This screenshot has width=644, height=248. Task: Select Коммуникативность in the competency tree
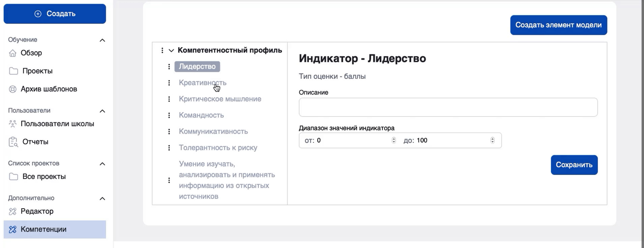213,131
